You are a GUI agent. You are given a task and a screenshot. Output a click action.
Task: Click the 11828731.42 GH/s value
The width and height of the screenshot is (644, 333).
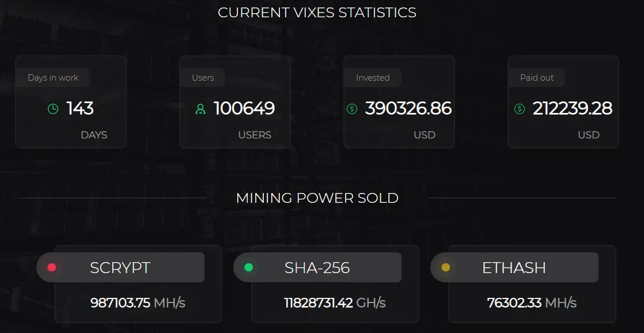pyautogui.click(x=335, y=303)
